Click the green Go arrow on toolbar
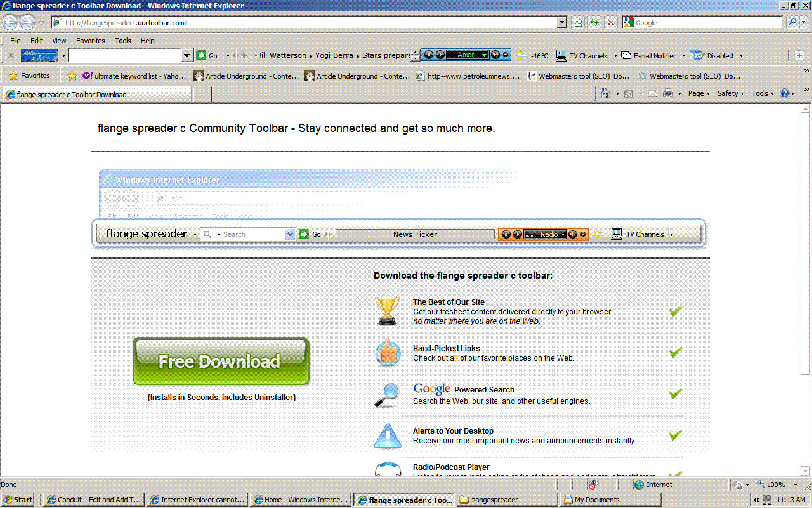Viewport: 812px width, 508px height. point(201,55)
